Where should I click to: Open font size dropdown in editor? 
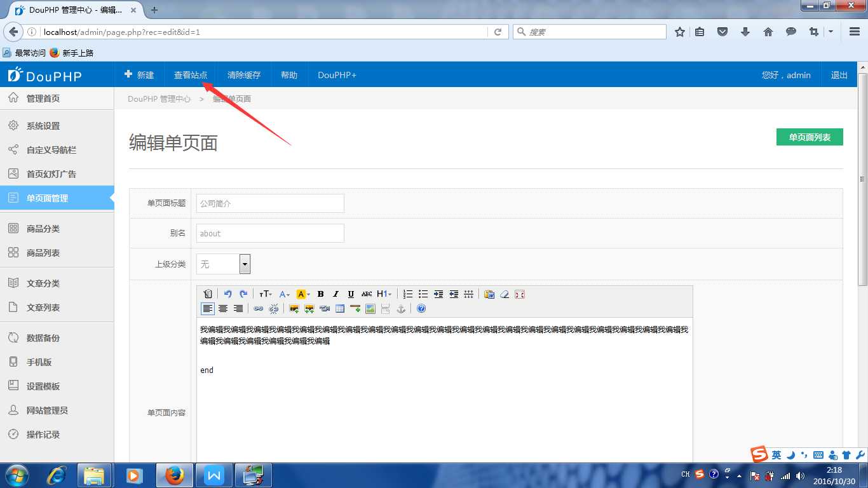(x=266, y=294)
